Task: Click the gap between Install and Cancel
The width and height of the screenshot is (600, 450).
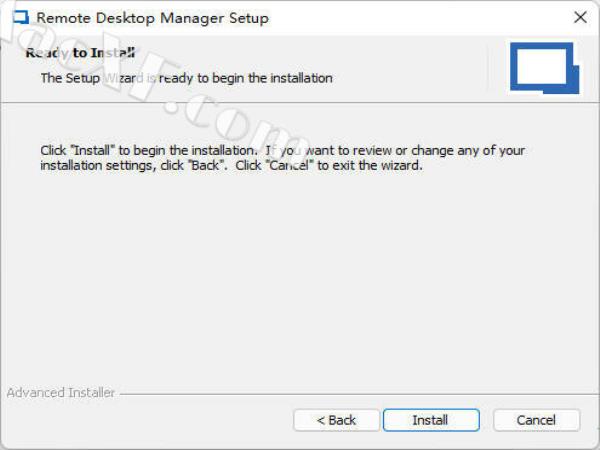Action: tap(486, 420)
